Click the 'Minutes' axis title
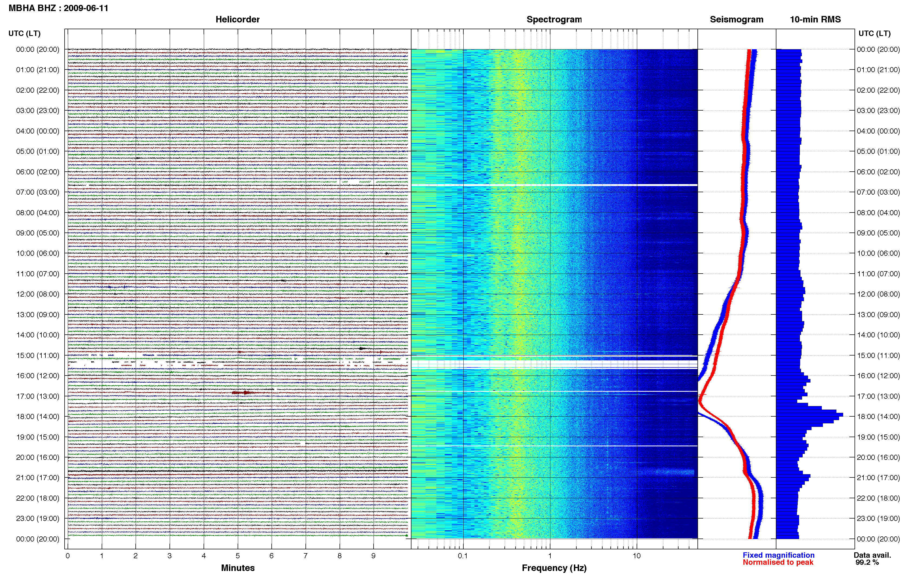924x578 pixels. point(238,568)
